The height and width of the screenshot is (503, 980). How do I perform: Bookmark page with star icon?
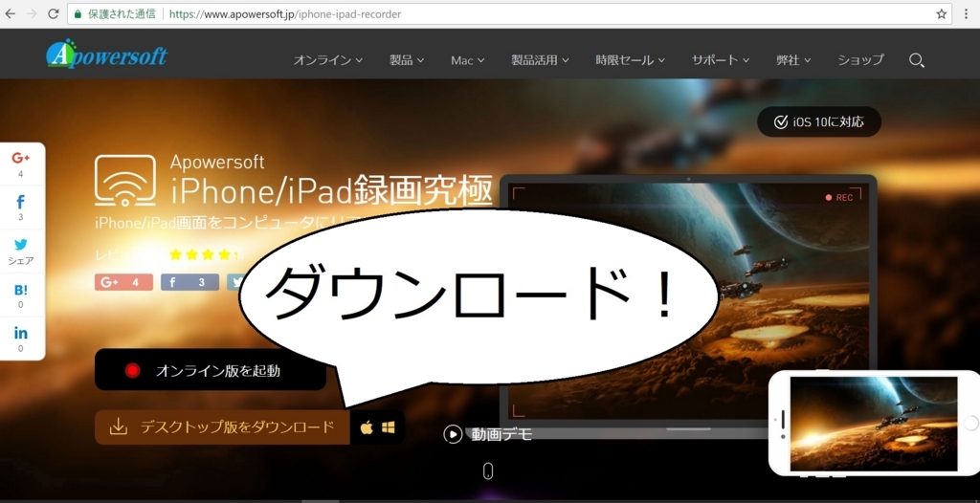point(942,13)
